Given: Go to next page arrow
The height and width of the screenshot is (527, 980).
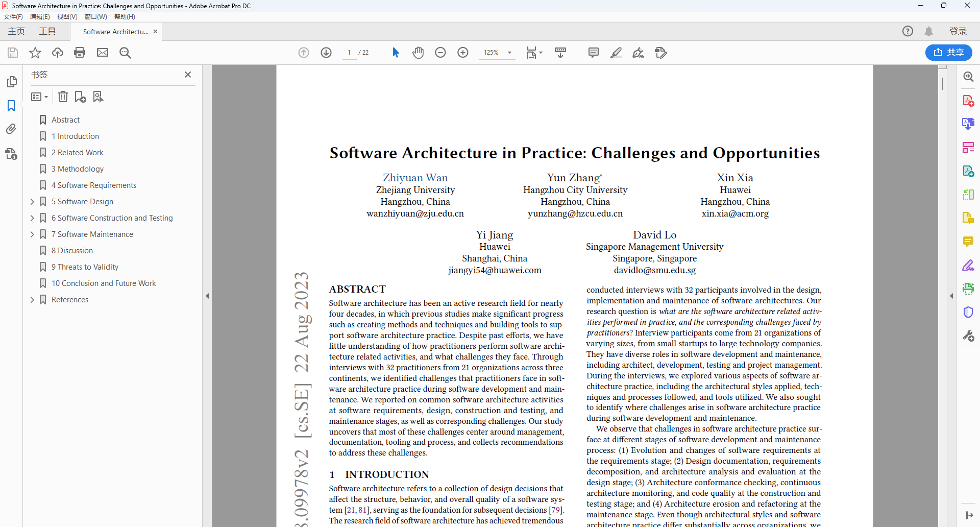Looking at the screenshot, I should coord(326,53).
